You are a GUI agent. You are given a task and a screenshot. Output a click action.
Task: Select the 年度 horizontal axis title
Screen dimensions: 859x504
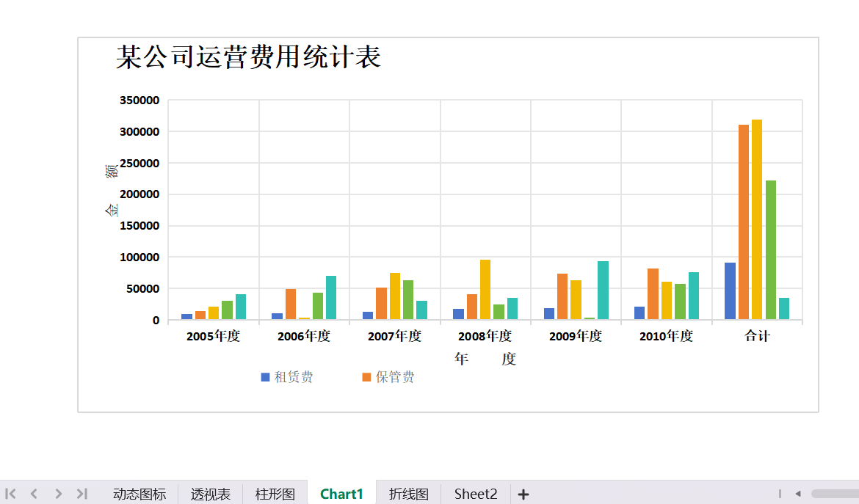485,359
